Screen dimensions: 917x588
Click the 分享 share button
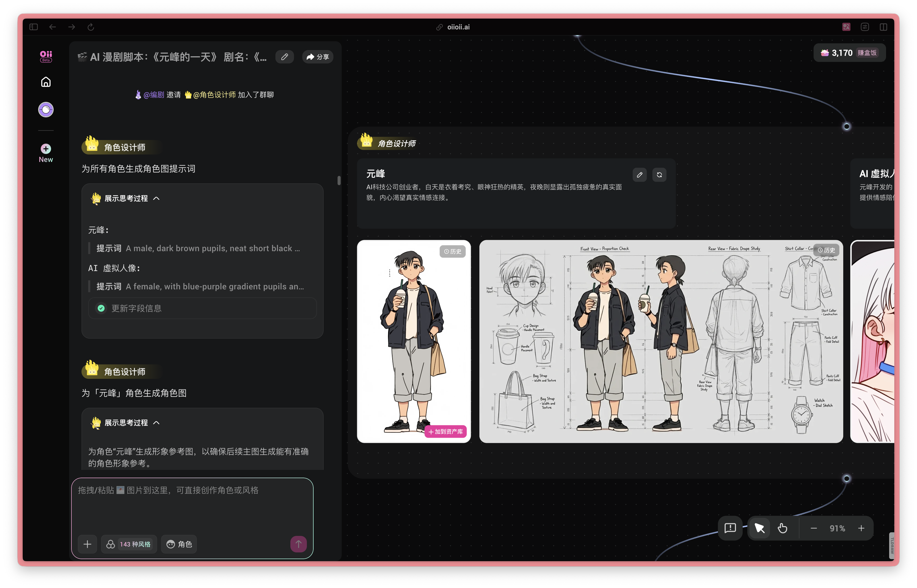(318, 57)
